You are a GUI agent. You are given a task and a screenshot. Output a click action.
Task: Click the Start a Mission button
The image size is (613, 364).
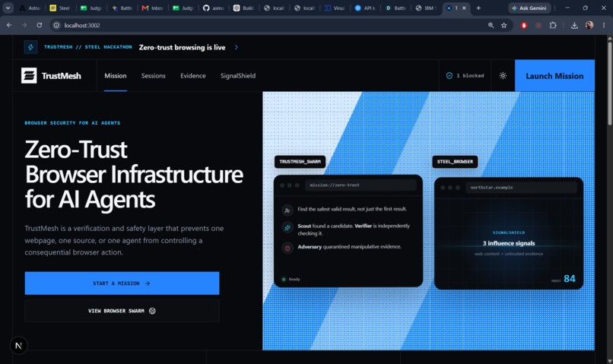click(122, 283)
